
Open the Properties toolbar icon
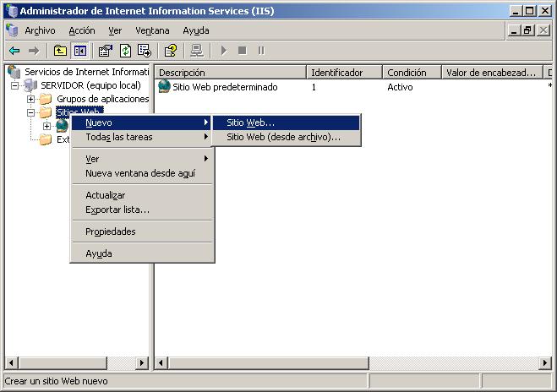105,51
